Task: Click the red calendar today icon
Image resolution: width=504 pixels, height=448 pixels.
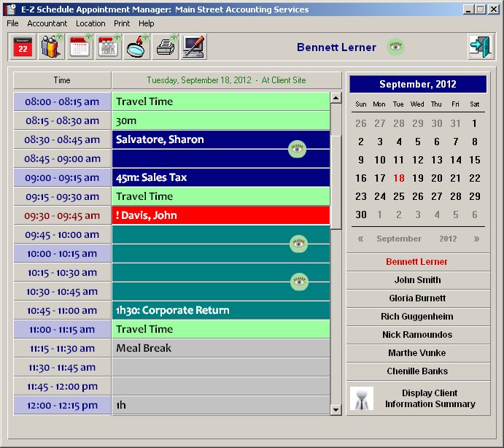Action: tap(23, 47)
